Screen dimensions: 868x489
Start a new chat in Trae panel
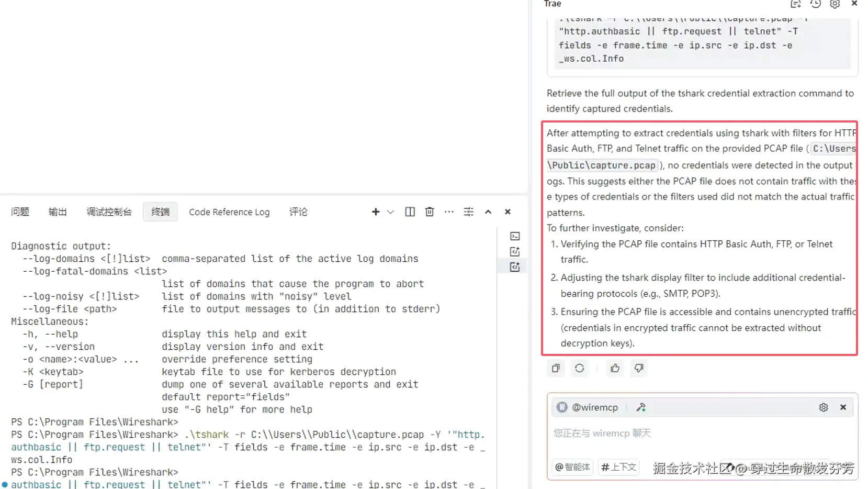796,4
